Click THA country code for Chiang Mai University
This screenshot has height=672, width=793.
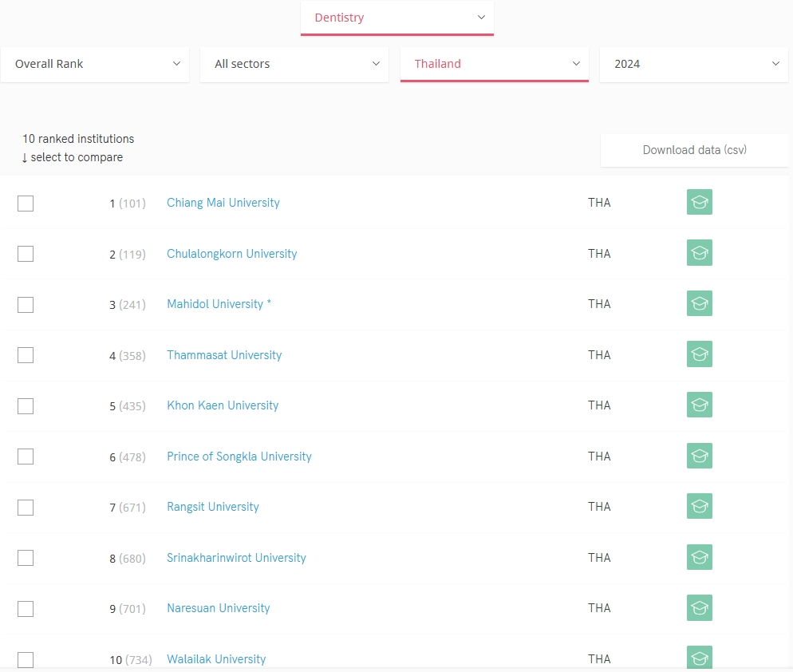tap(599, 203)
